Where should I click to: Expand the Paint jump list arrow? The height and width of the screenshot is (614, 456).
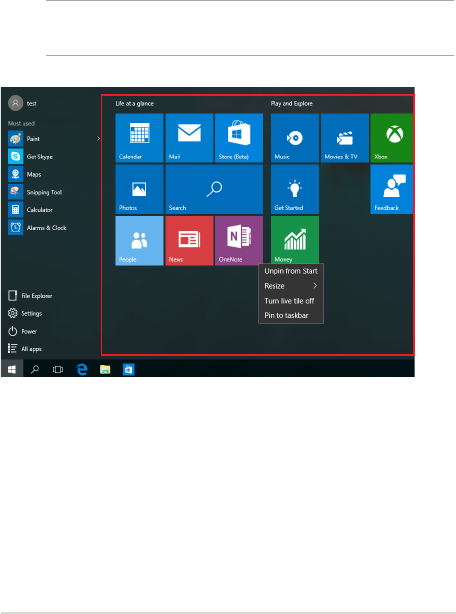click(x=98, y=139)
